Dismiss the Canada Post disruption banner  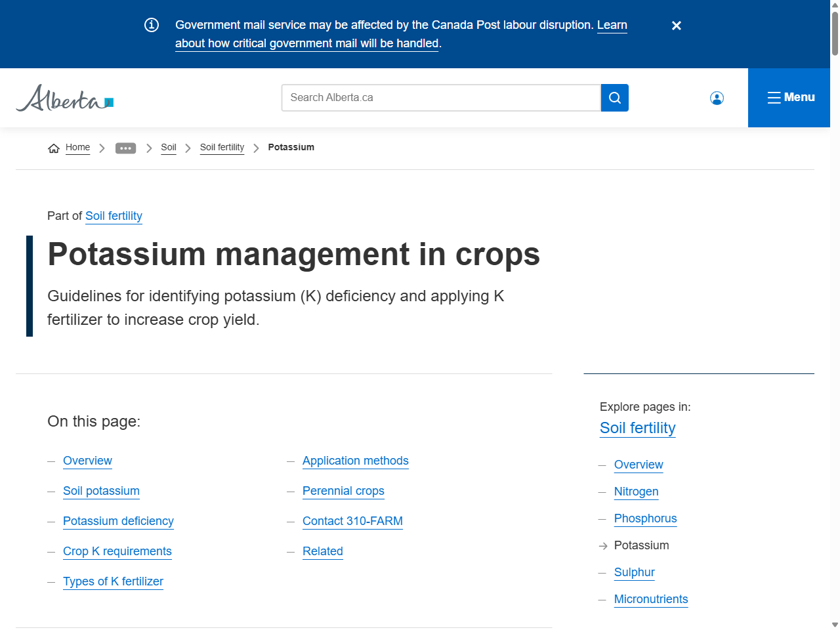coord(677,25)
